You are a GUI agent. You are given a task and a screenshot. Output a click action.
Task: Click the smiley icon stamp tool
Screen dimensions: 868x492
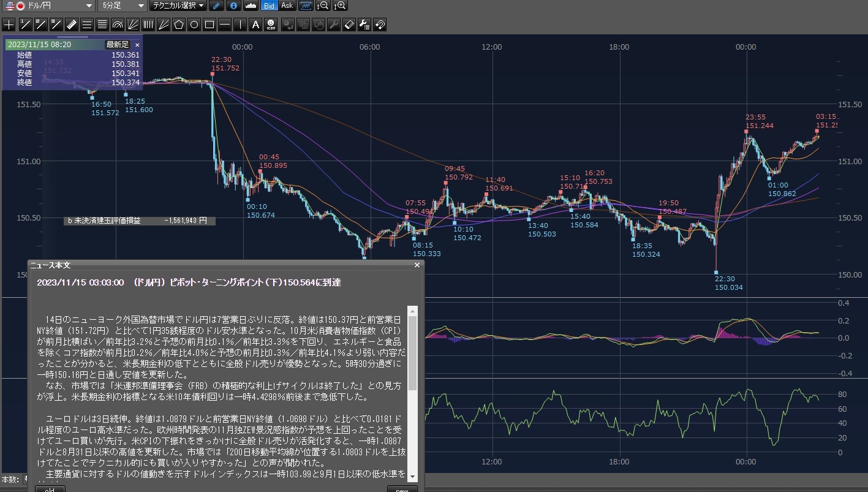(271, 25)
